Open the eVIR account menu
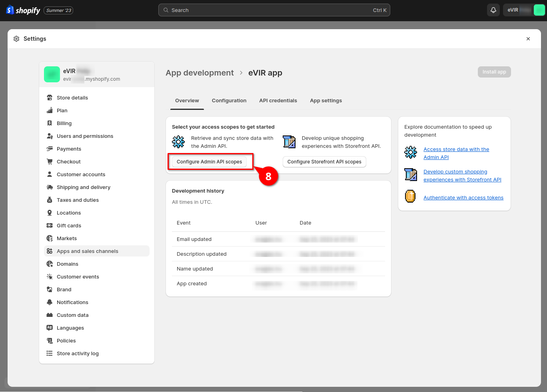This screenshot has width=547, height=392. (524, 10)
